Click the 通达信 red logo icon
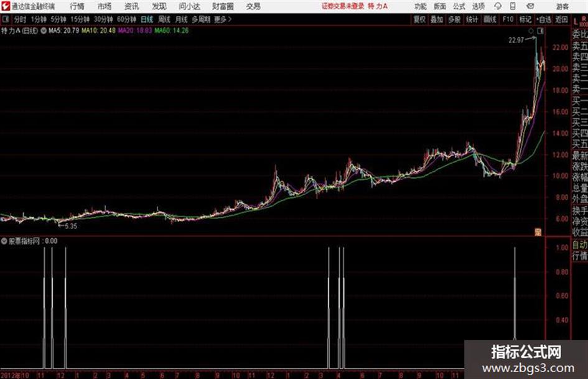Screen dimensions: 588x379 click(x=5, y=6)
